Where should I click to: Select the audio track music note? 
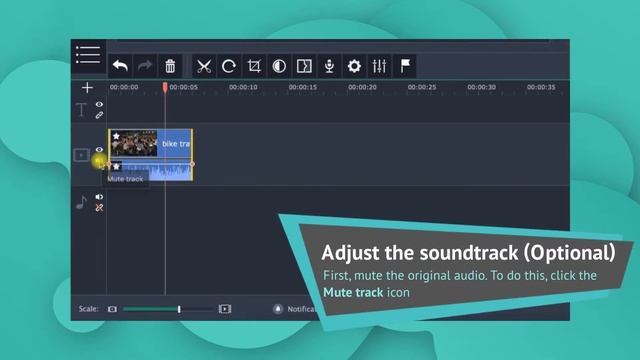(x=82, y=202)
